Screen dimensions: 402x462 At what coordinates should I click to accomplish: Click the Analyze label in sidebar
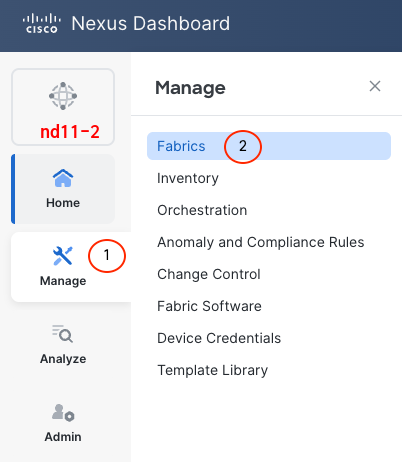[63, 359]
